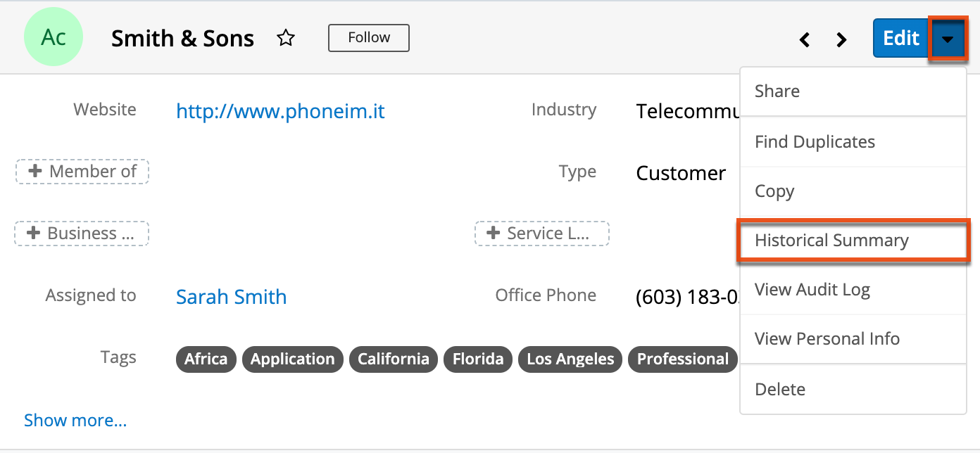Click the Smith & Sons account avatar icon
The width and height of the screenshot is (980, 453).
coord(54,37)
